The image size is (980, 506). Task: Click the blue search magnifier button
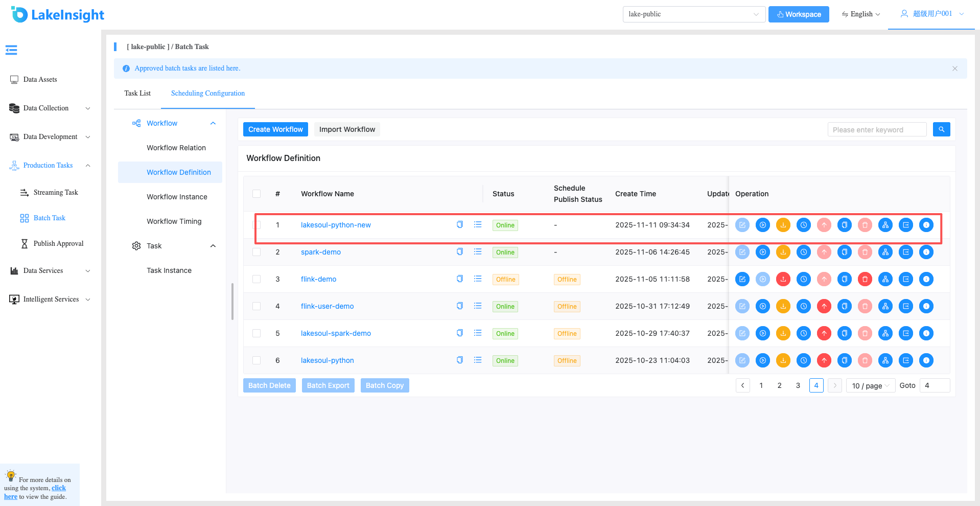(x=942, y=129)
